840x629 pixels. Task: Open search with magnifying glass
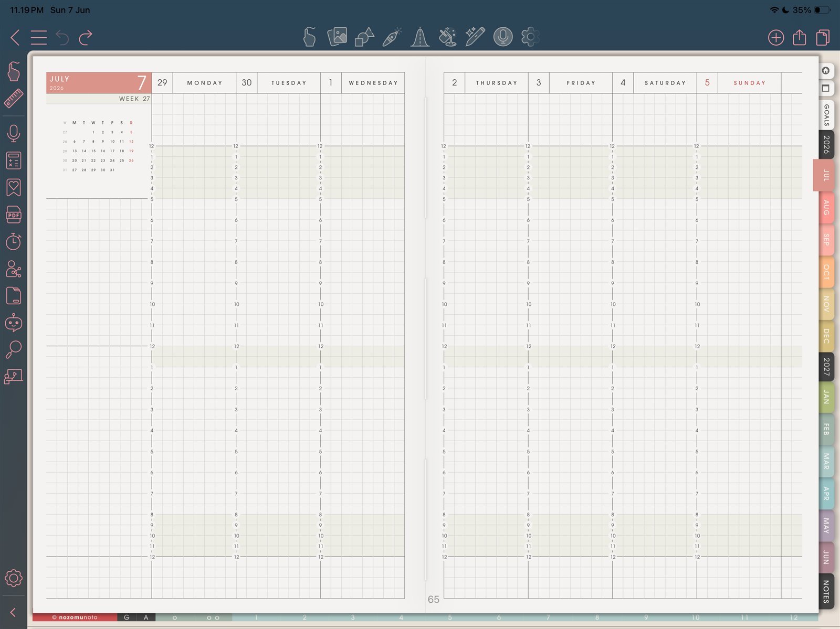14,349
